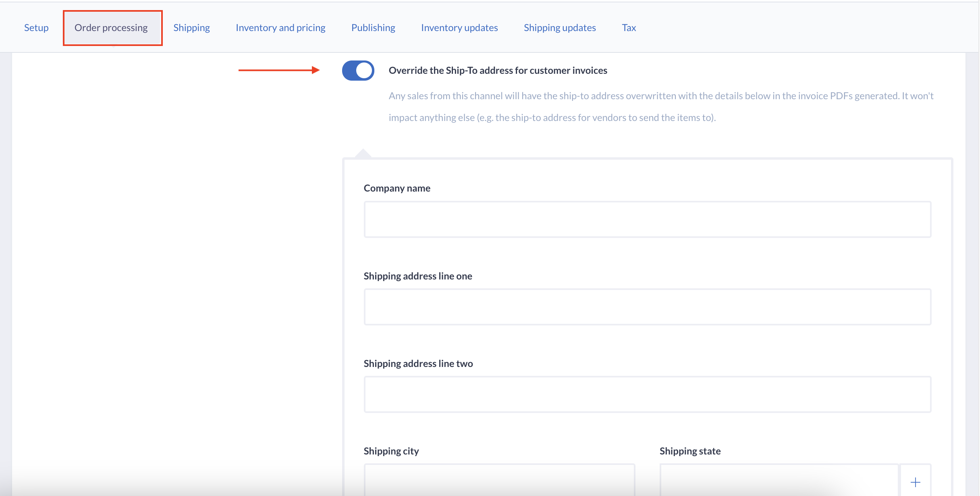This screenshot has height=496, width=980.
Task: View the Inventory updates tab
Action: [x=459, y=27]
